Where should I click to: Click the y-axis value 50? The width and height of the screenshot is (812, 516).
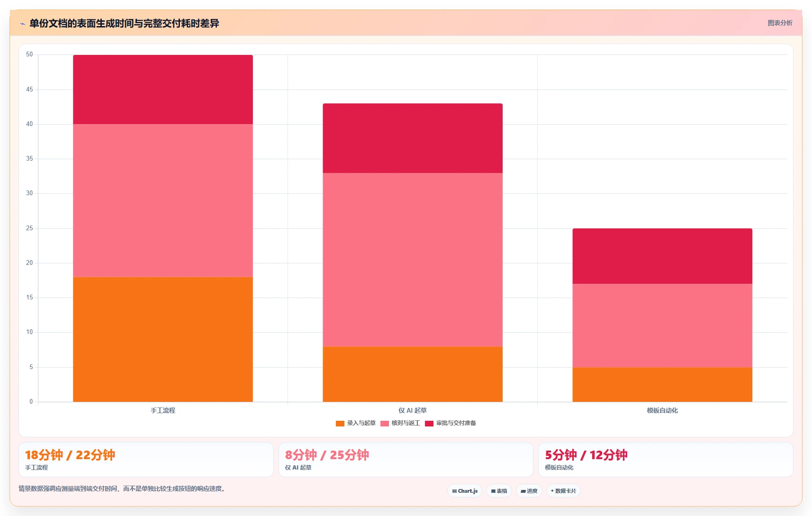tap(29, 54)
